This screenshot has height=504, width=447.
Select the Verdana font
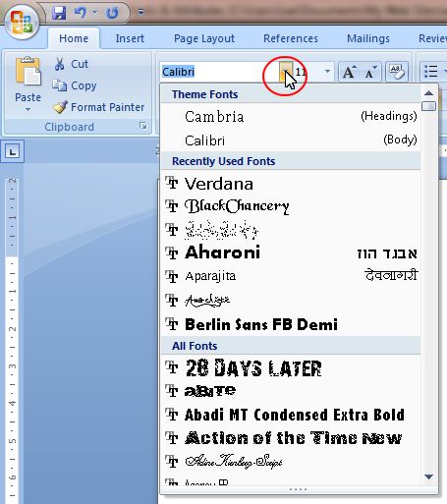tap(291, 184)
